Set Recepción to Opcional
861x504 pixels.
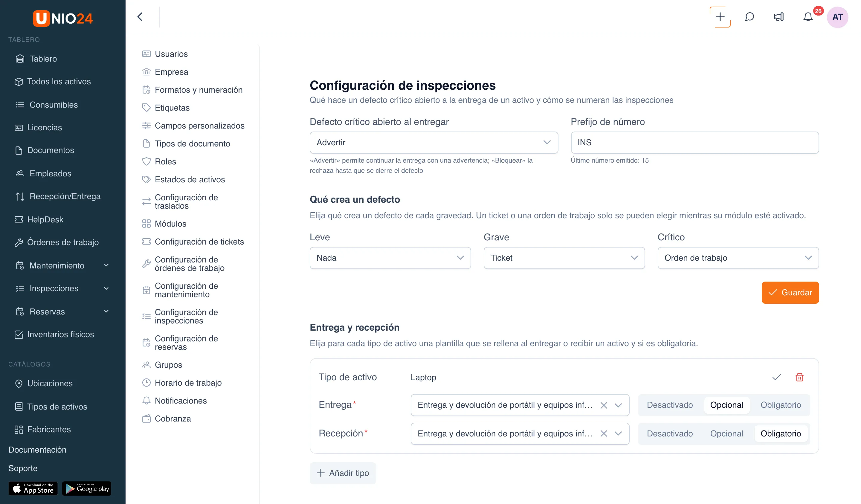click(726, 434)
